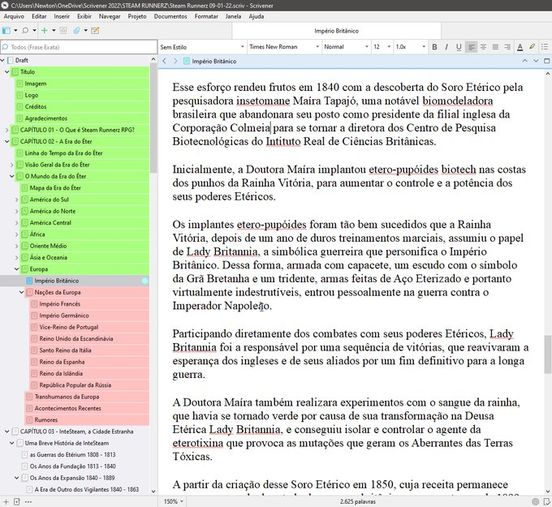Open the Ajuda menu

click(x=256, y=16)
